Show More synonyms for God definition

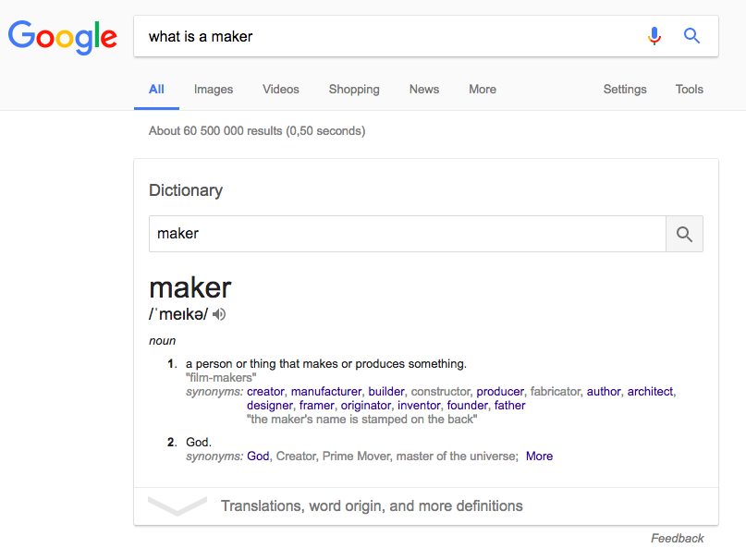click(539, 457)
